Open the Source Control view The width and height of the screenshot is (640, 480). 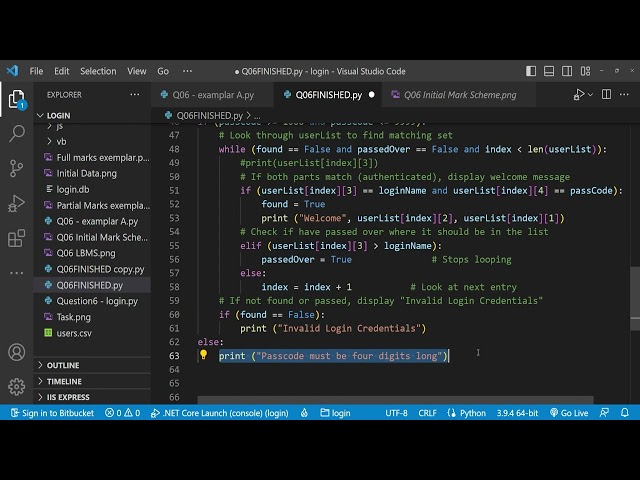tap(16, 168)
